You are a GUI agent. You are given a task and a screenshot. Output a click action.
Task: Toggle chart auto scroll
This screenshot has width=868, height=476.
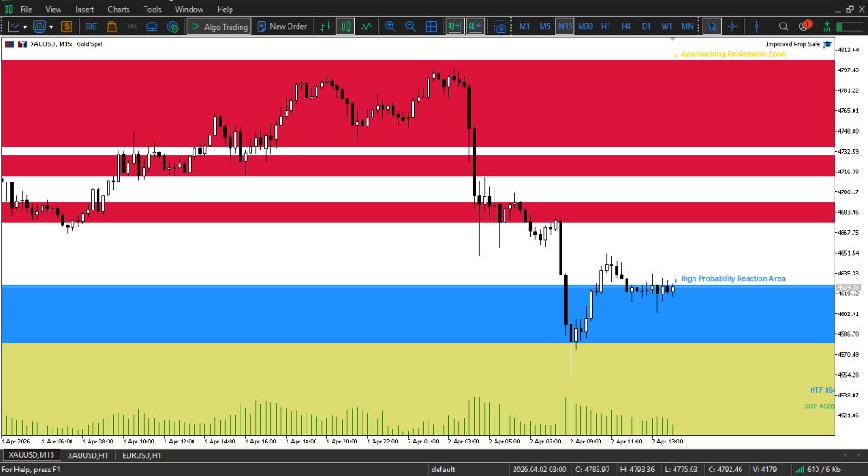pyautogui.click(x=455, y=26)
